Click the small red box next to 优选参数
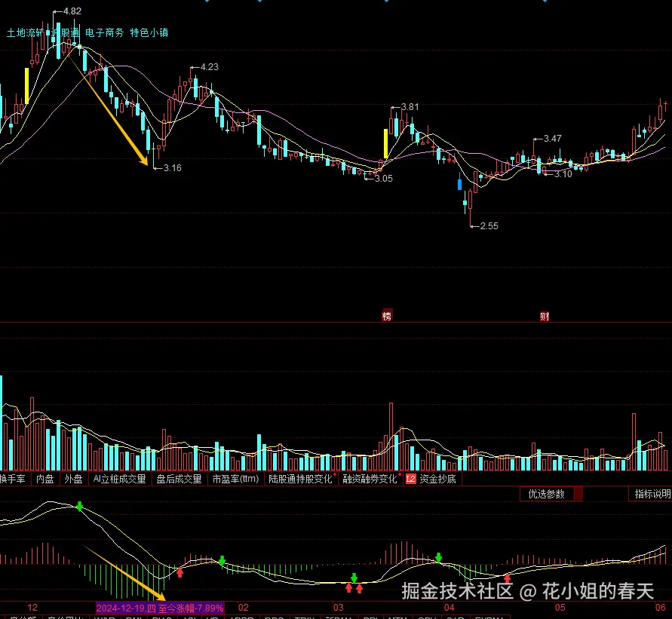This screenshot has height=619, width=672. tap(578, 494)
